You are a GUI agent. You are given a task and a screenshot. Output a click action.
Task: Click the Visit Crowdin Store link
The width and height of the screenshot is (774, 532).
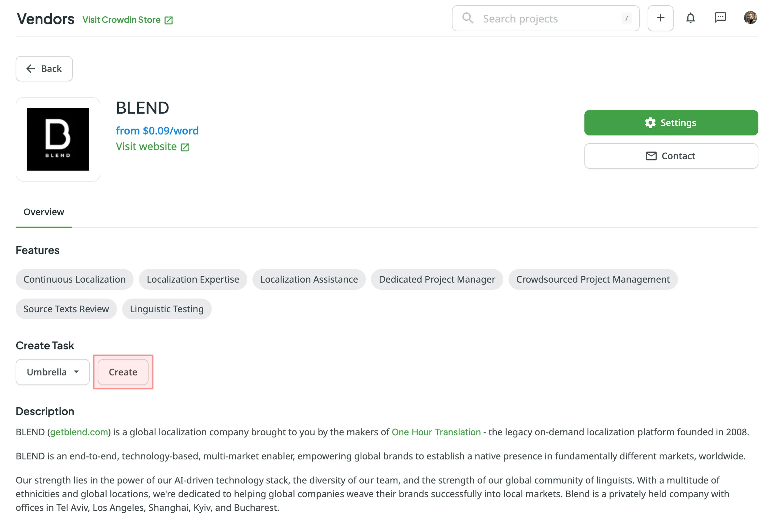[122, 20]
